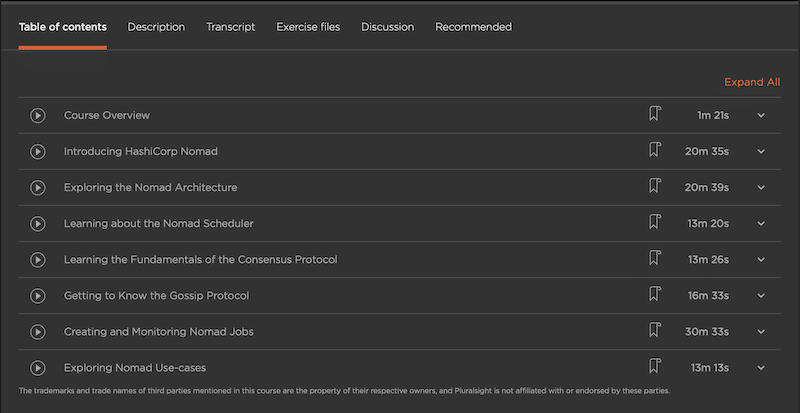Bookmark Exploring the Nomad Architecture module
Viewport: 800px width, 413px height.
tap(655, 186)
